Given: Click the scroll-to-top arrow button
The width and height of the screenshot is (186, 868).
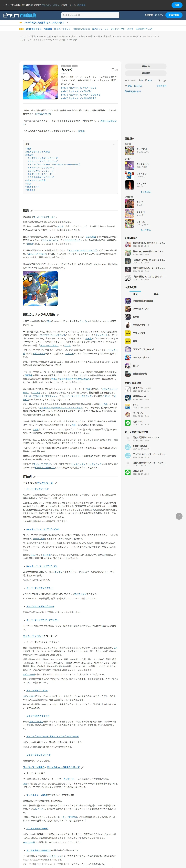Looking at the screenshot, I should pyautogui.click(x=179, y=516).
